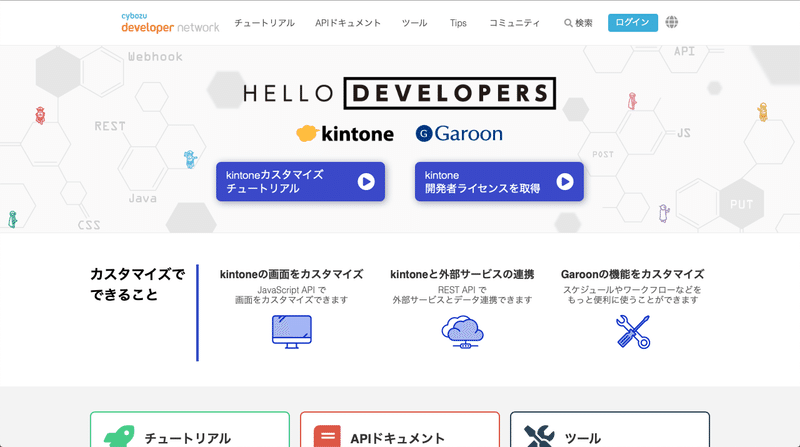
Task: Open チュートリアル in the top navigation
Action: point(264,23)
